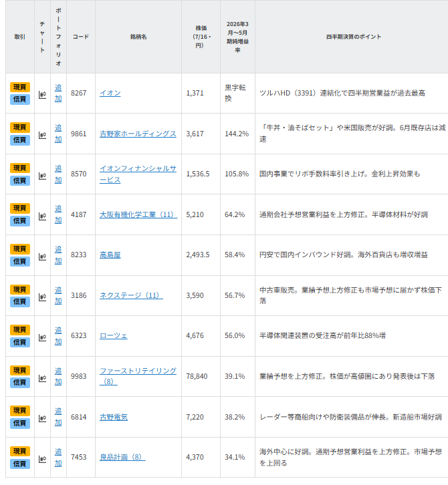Screen dimensions: 448x485
Task: Add 古野電気 to portfolio via 追加
Action: tap(58, 417)
